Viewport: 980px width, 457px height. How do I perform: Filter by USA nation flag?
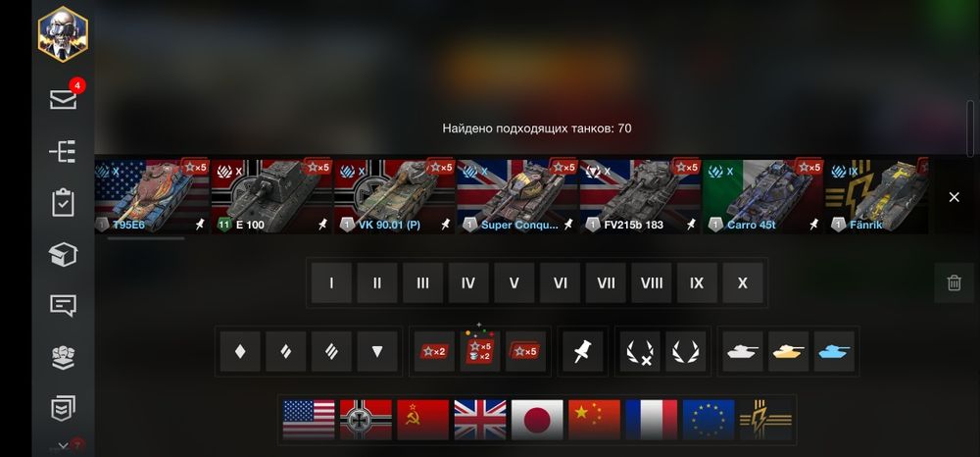[x=309, y=420]
